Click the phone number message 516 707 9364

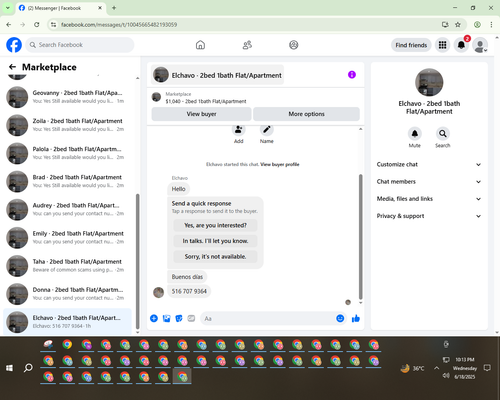(x=189, y=291)
